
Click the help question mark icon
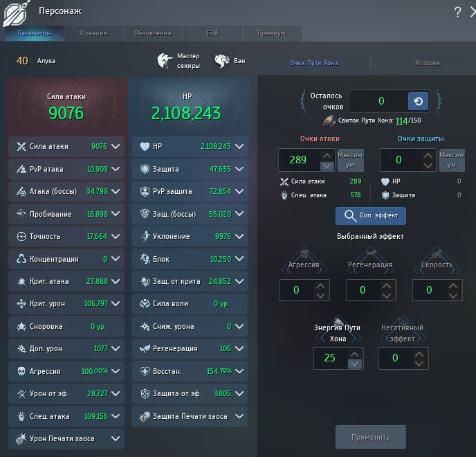point(457,12)
